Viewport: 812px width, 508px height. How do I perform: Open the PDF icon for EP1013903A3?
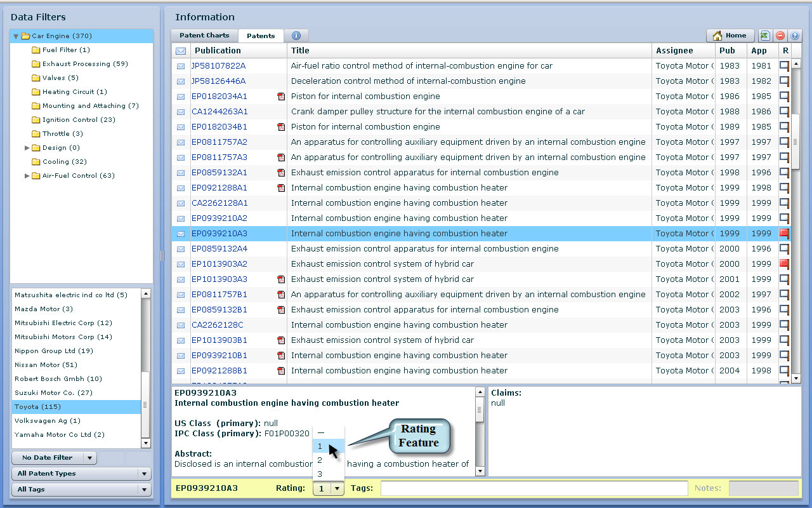coord(280,279)
